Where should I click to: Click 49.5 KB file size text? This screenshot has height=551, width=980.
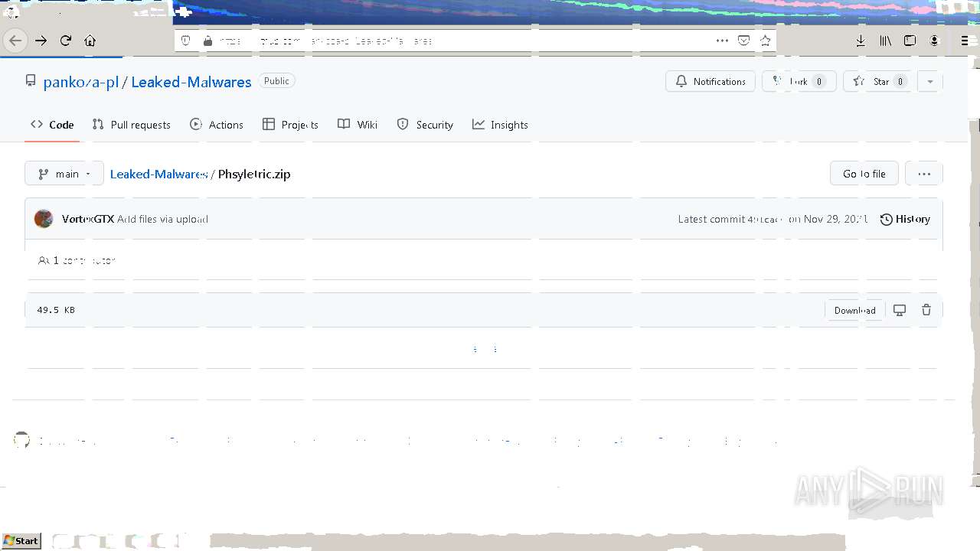(56, 310)
